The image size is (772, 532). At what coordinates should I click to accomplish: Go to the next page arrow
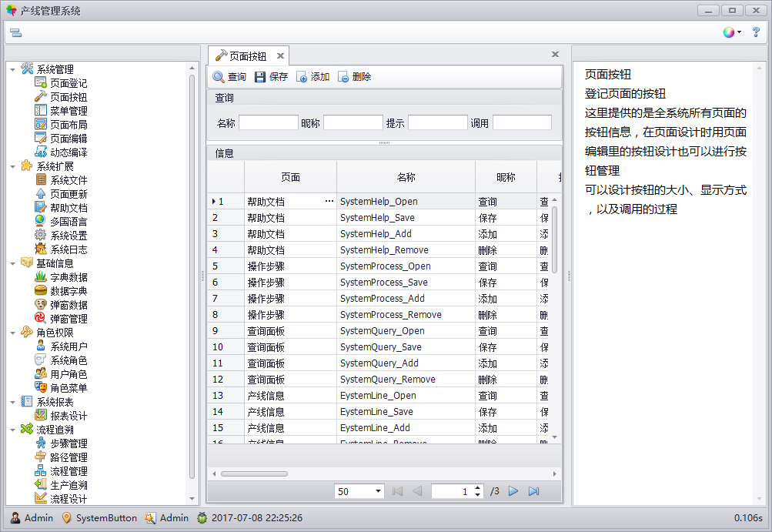(513, 491)
